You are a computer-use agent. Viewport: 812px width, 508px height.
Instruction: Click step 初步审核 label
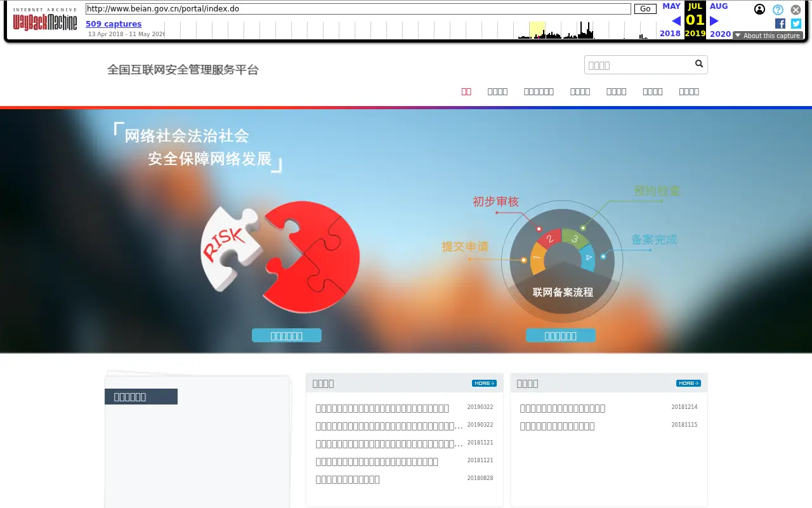495,201
